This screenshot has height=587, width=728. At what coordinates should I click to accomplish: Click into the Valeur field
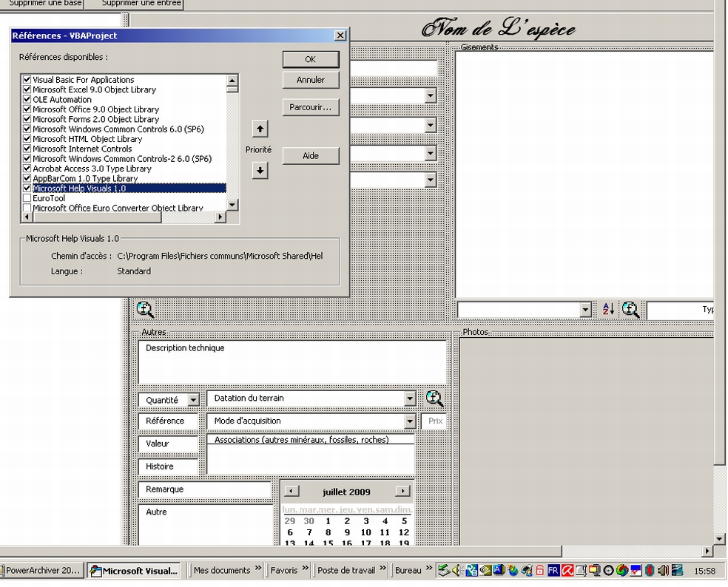(168, 444)
